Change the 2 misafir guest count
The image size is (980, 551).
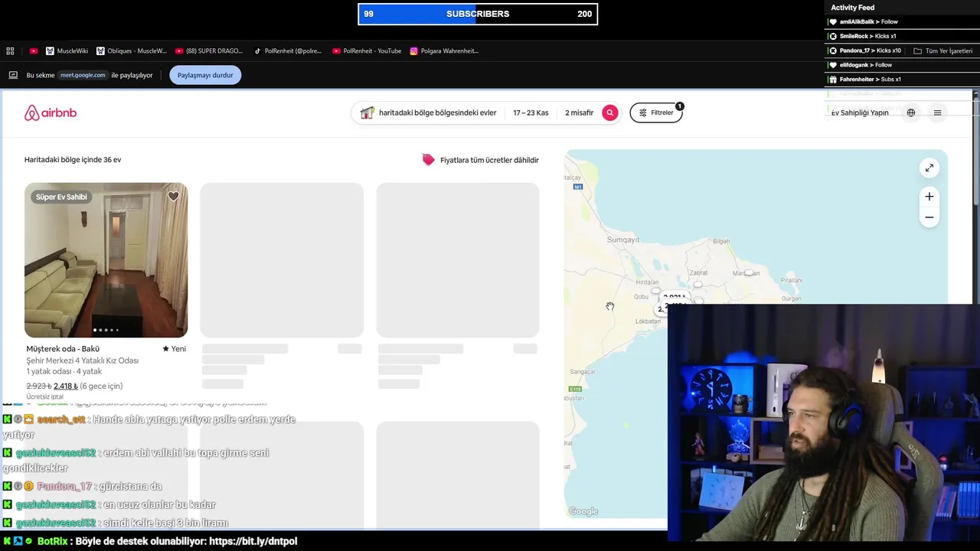[579, 112]
